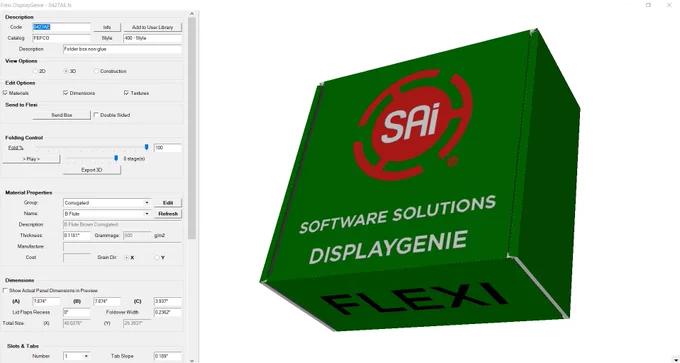Click the panel scrollbar down arrow
Screen dimensions: 680x363
(x=192, y=360)
